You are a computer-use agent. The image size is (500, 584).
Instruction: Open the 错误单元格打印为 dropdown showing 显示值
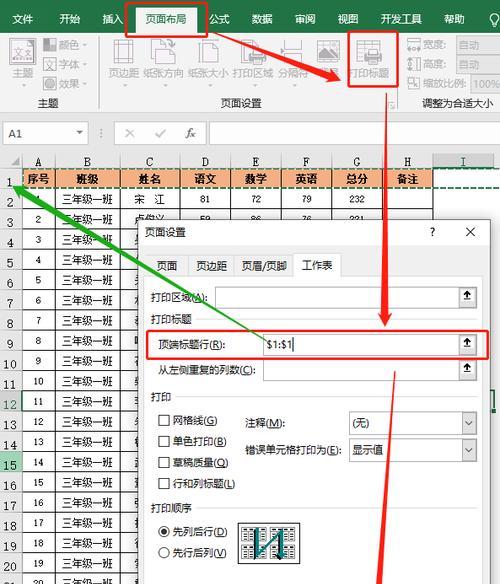pyautogui.click(x=413, y=450)
